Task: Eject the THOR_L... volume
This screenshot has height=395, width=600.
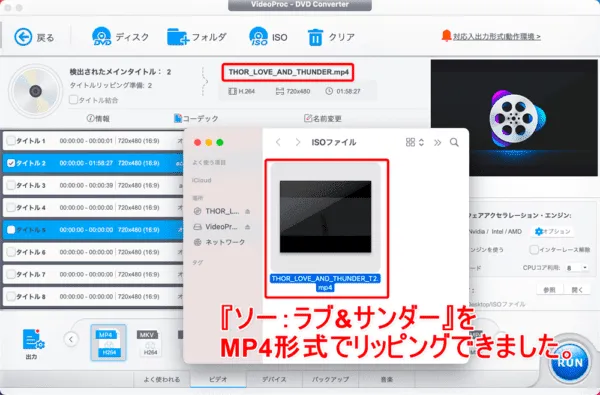Action: [x=248, y=211]
